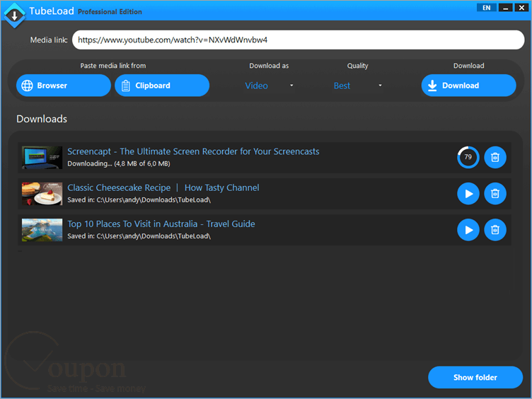Click the Downloading 4,8 MB of 6,0 MB status
Image resolution: width=532 pixels, height=399 pixels.
[x=119, y=163]
